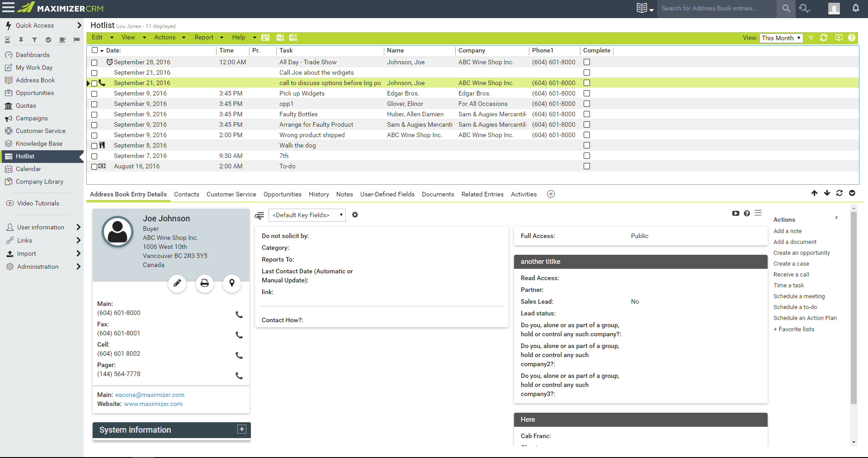The height and width of the screenshot is (458, 868).
Task: Click the search magnifier button
Action: pos(786,9)
